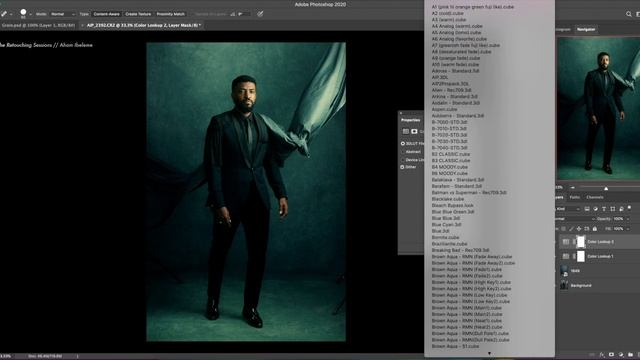Image resolution: width=640 pixels, height=360 pixels.
Task: Switch to the Grain.psd document tab
Action: [x=38, y=25]
